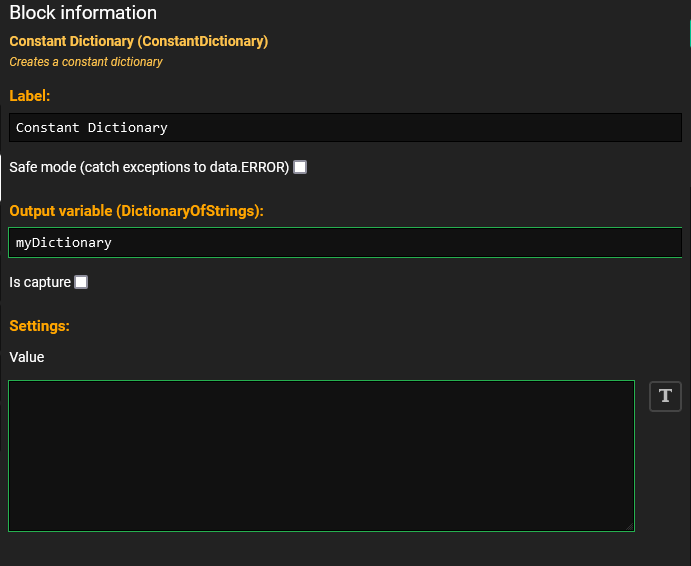This screenshot has width=691, height=566.
Task: Click the Constant Dictionary (ConstantDictionary) title
Action: click(139, 41)
